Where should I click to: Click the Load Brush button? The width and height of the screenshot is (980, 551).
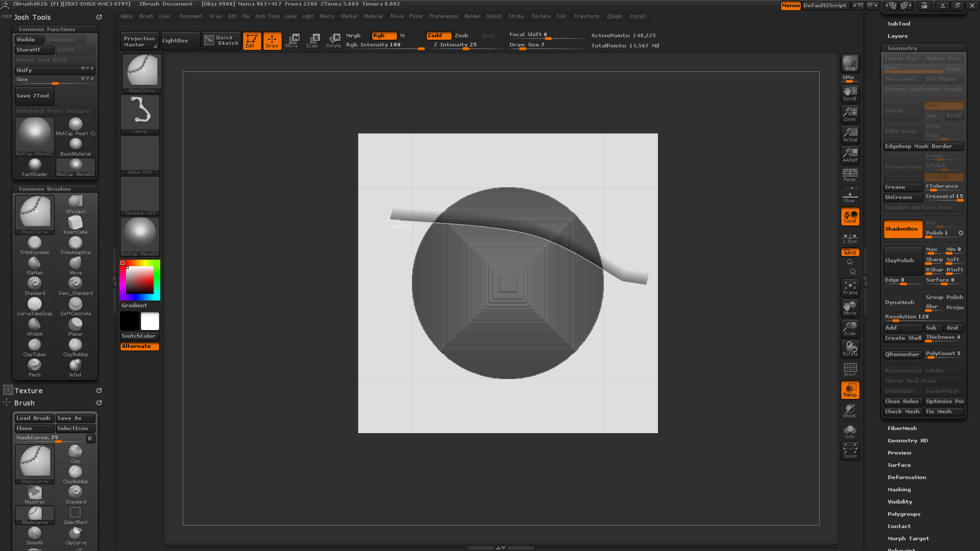click(x=34, y=418)
